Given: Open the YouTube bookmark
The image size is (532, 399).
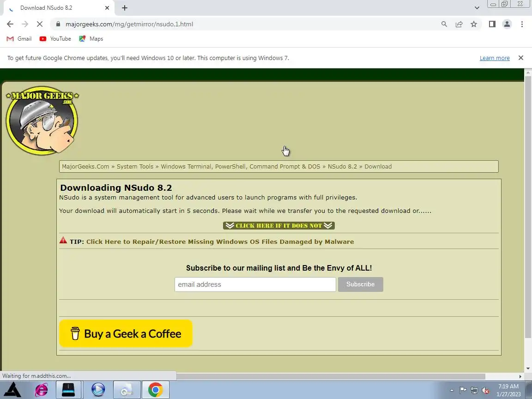Looking at the screenshot, I should tap(55, 39).
